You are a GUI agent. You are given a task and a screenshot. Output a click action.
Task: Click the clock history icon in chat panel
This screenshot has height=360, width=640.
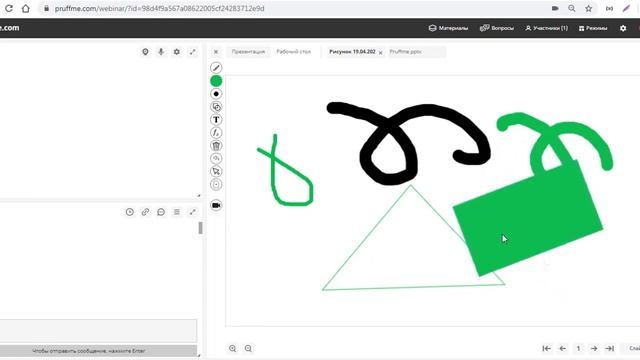[x=130, y=212]
